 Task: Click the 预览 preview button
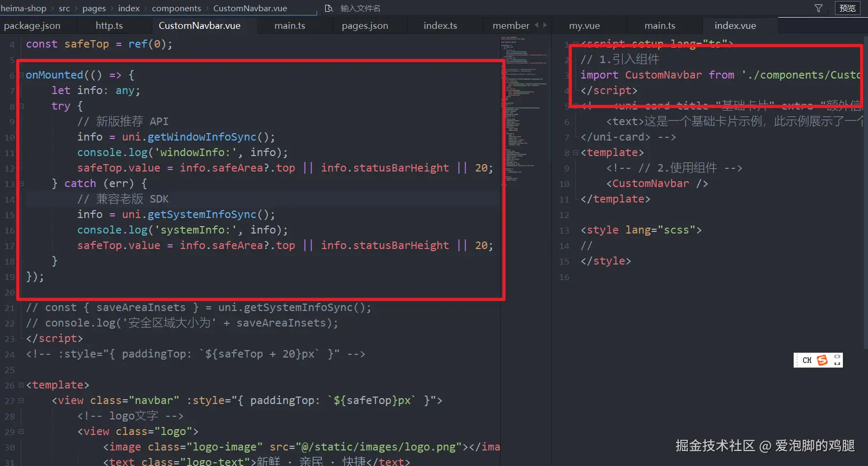(847, 8)
